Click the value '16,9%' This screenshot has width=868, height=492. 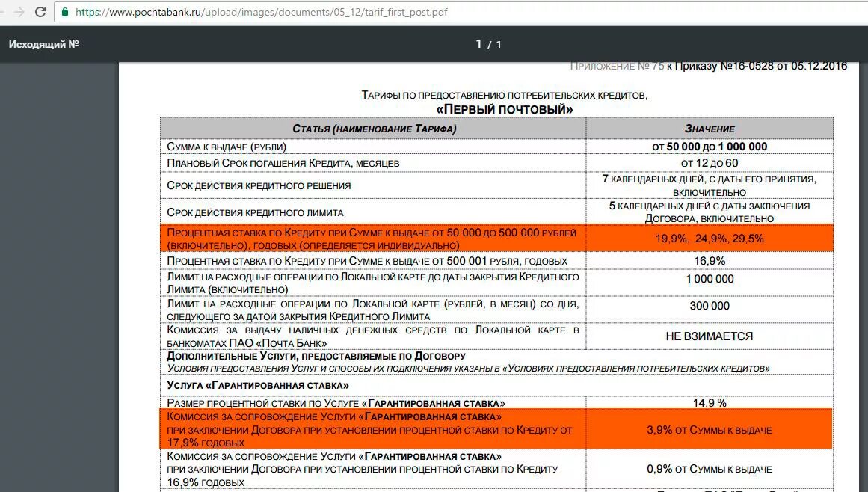(x=710, y=261)
